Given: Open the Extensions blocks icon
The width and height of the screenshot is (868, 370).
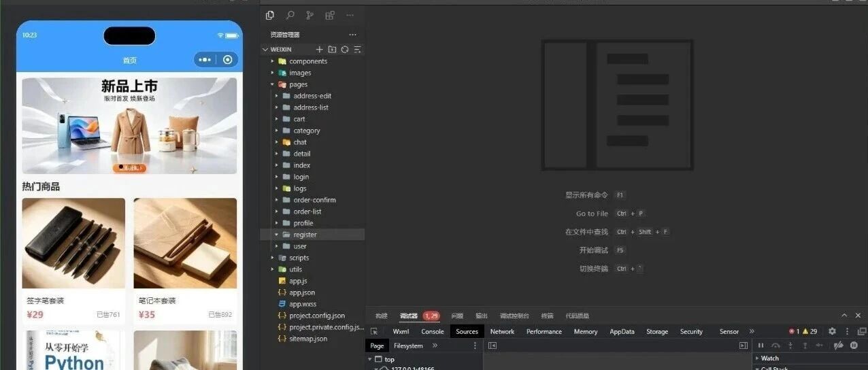Looking at the screenshot, I should coord(330,15).
